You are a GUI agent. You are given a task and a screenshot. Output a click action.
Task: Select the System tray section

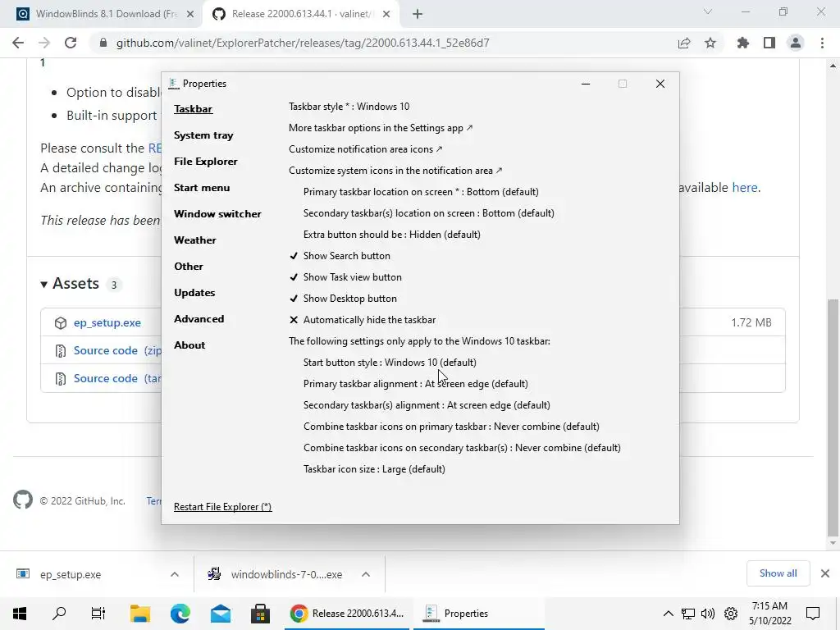203,135
